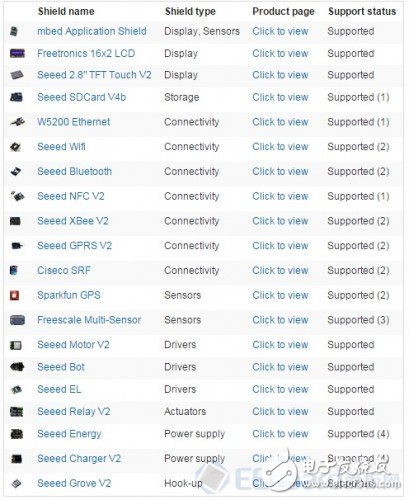
Task: View product page for Seeed Wifi
Action: point(280,147)
